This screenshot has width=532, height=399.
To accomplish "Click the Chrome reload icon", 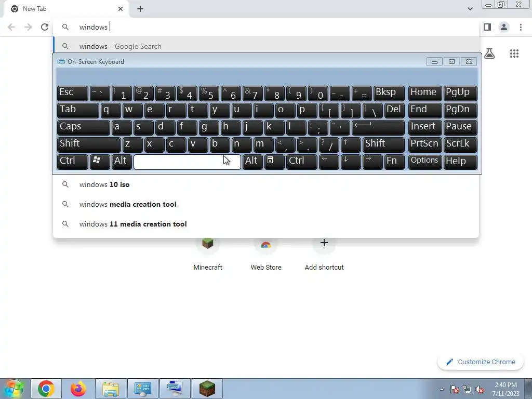I will [45, 27].
